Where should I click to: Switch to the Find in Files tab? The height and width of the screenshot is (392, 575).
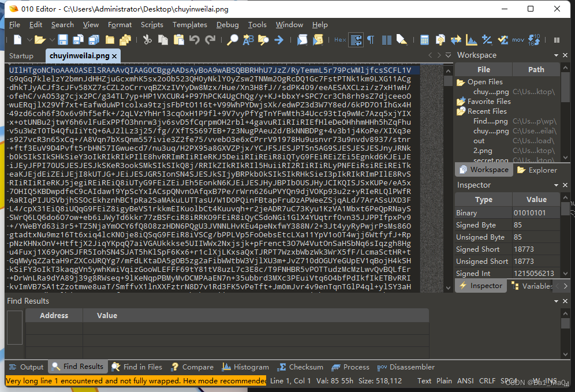click(137, 367)
